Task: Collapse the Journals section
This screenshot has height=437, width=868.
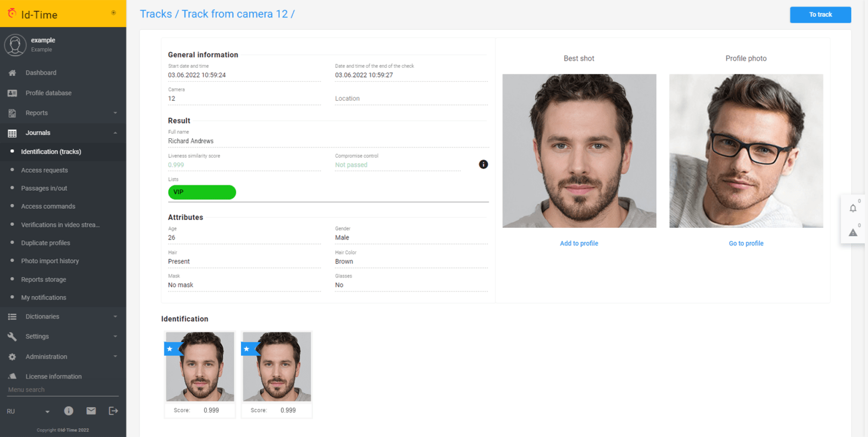Action: (115, 133)
